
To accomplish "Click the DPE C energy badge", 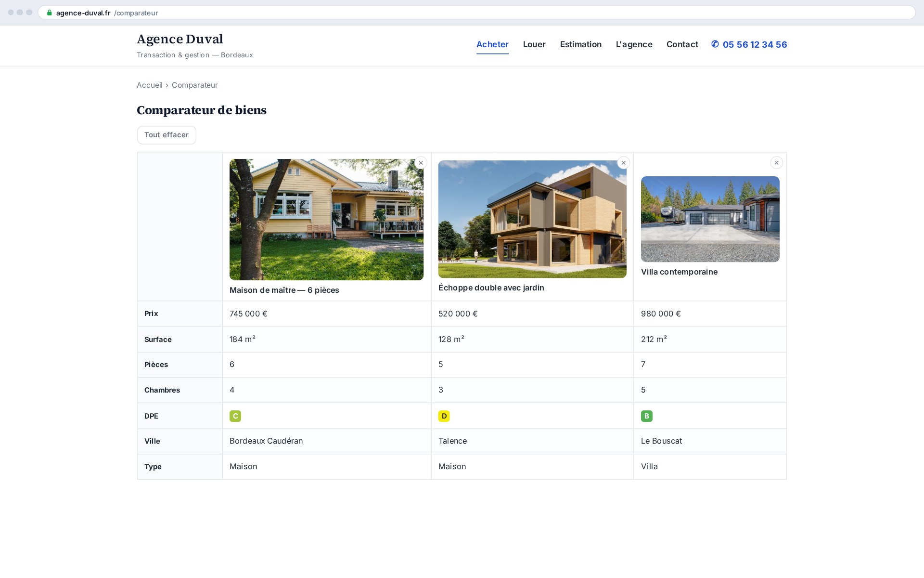I will (235, 416).
